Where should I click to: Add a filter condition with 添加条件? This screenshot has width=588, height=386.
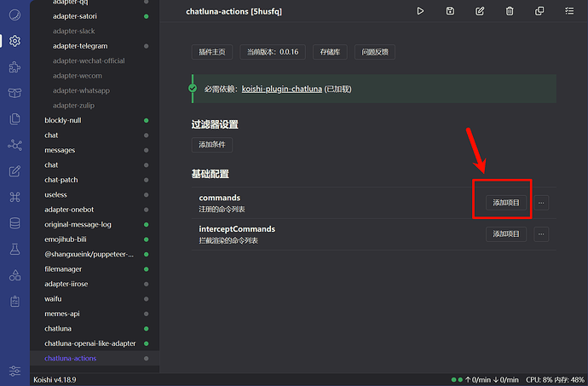tap(211, 145)
